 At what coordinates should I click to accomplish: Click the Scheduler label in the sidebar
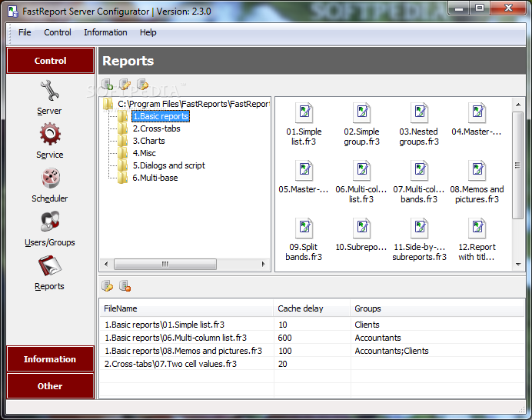point(49,198)
